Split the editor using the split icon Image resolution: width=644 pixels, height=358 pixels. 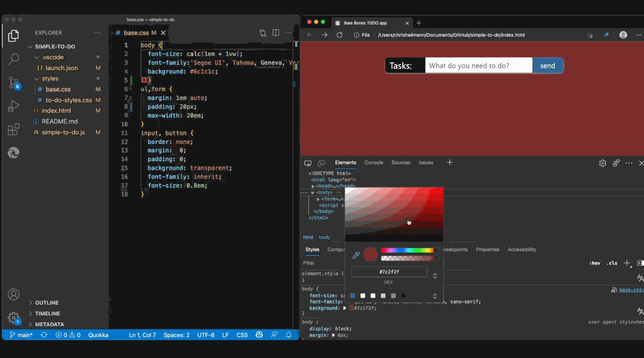click(x=276, y=33)
